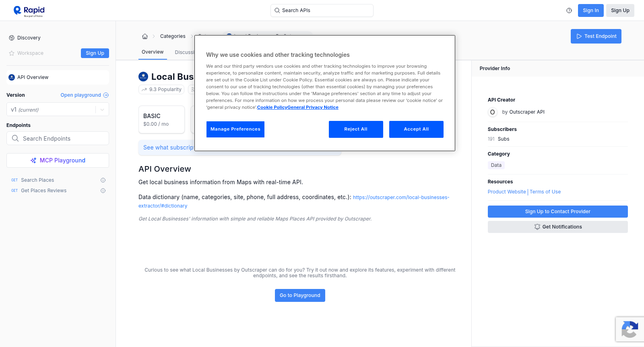Click the magnifier icon in Search Endpoints
This screenshot has height=347, width=644.
[x=15, y=138]
